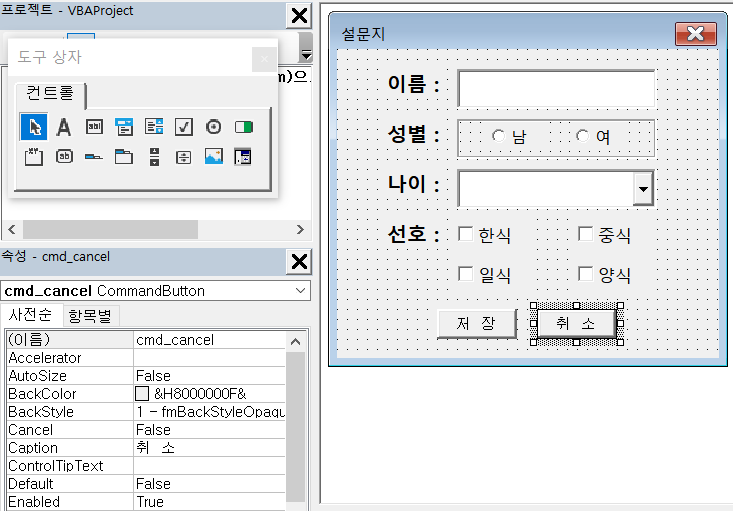Viewport: 733px width, 511px height.
Task: Select the (이름) property row
Action: point(146,340)
